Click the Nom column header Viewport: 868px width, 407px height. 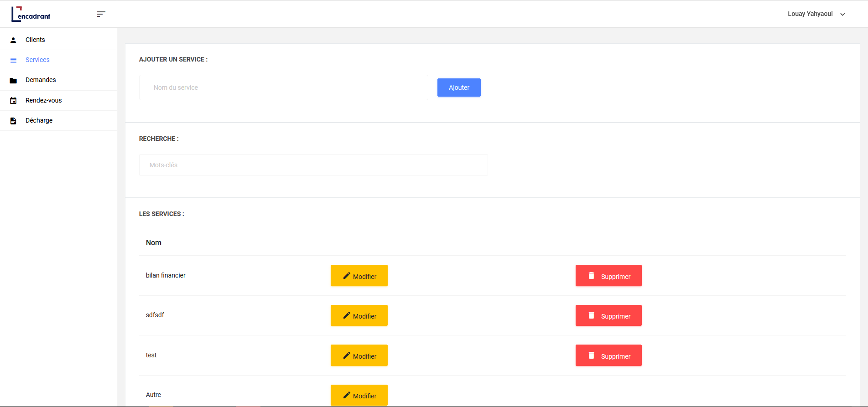coord(154,242)
